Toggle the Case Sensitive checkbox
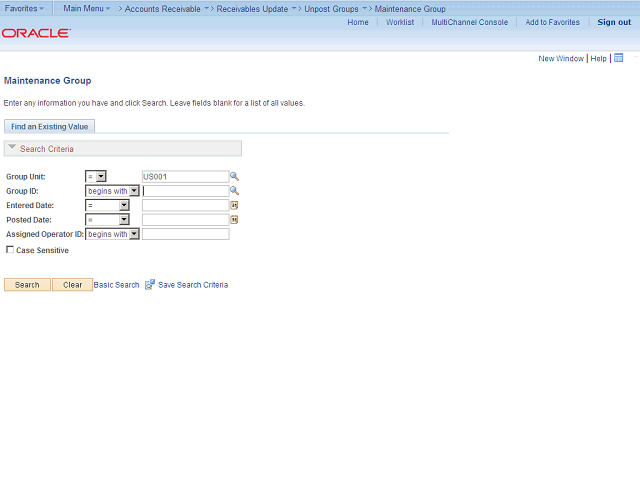Image resolution: width=640 pixels, height=480 pixels. coord(10,249)
